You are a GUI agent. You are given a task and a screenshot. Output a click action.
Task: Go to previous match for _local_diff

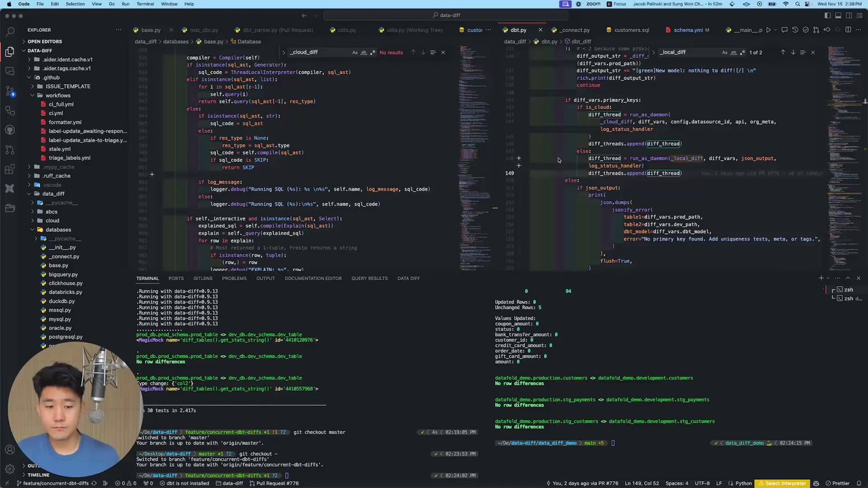point(783,52)
